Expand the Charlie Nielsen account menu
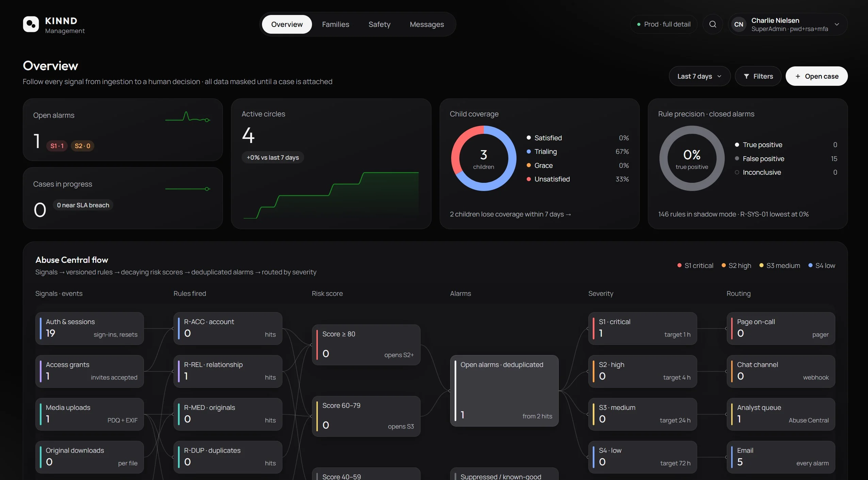 (788, 24)
